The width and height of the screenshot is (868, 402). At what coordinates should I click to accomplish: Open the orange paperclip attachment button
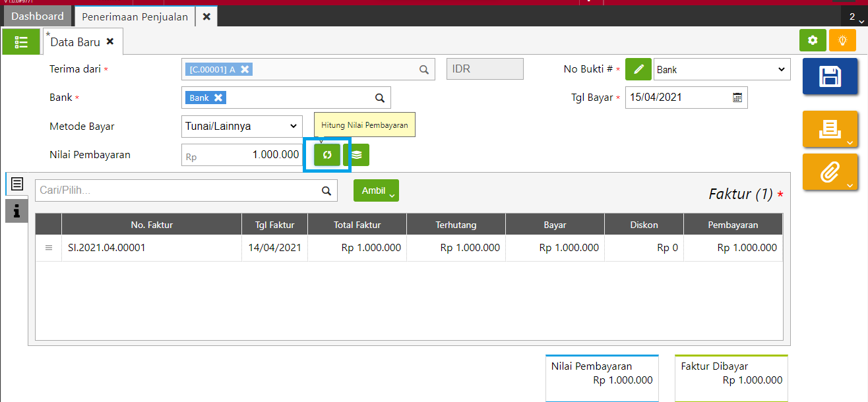[829, 173]
